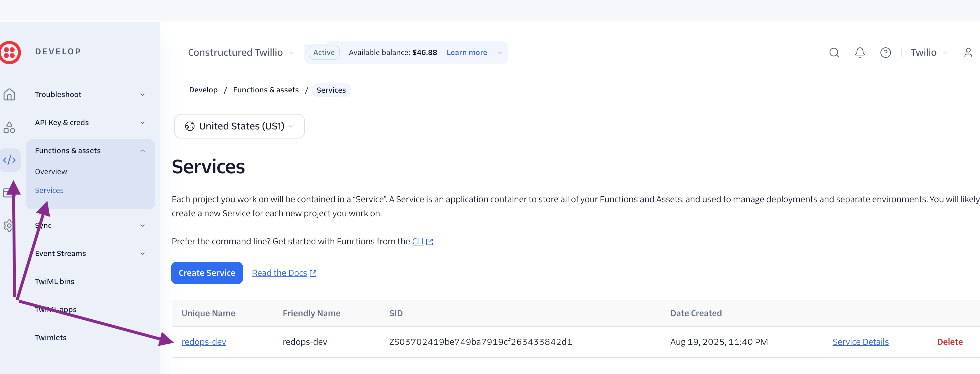Expand the API Key & creds chevron

(143, 122)
